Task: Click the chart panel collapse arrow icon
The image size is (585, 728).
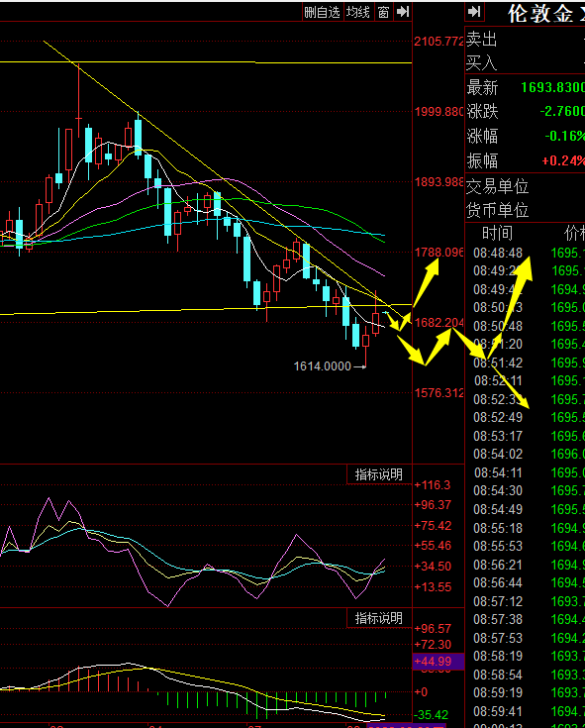Action: click(403, 12)
